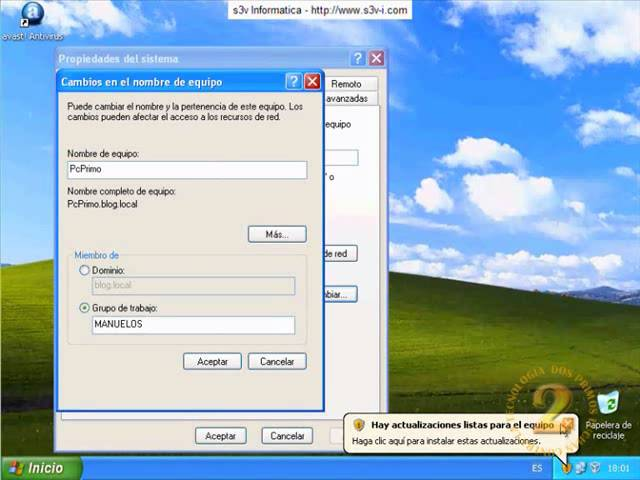The height and width of the screenshot is (480, 640).
Task: Click the help button in Propiedades del sistema
Action: (358, 58)
